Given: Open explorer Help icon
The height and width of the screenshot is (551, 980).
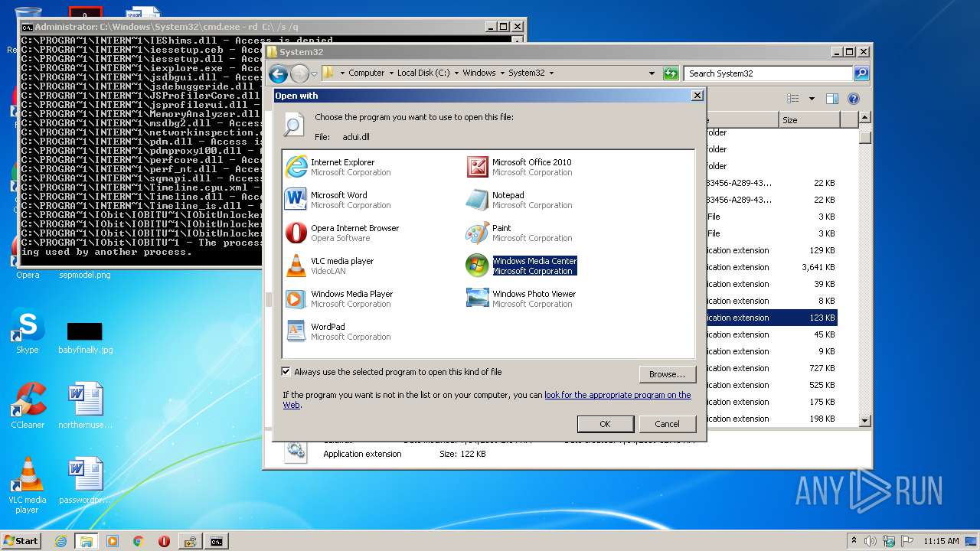Looking at the screenshot, I should [x=854, y=99].
